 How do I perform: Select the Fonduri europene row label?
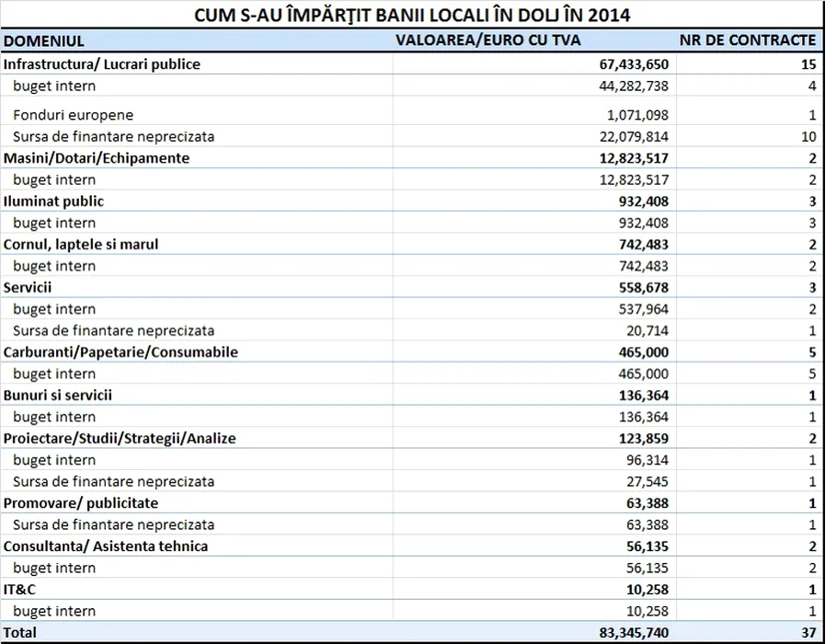coord(74,115)
